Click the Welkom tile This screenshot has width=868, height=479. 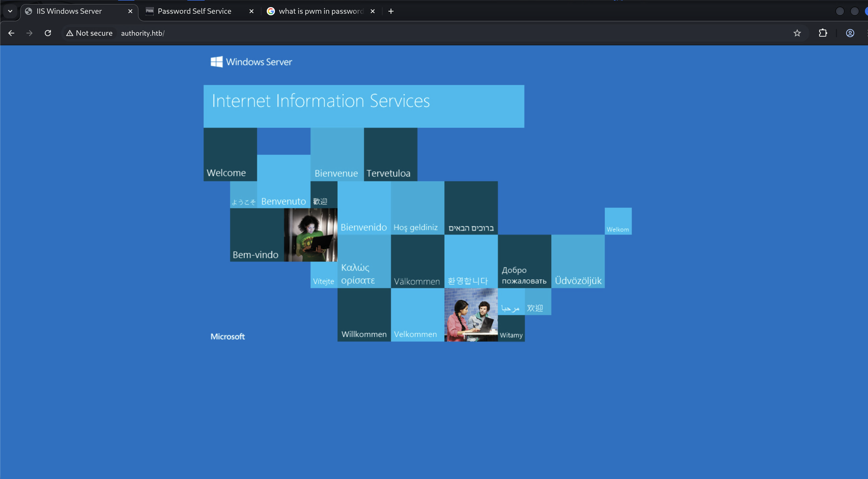coord(618,221)
